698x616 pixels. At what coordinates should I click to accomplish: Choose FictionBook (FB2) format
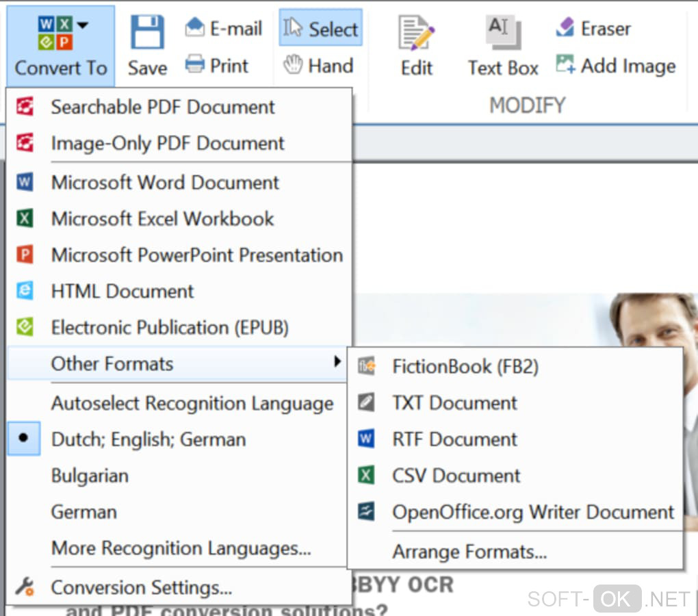pyautogui.click(x=465, y=367)
